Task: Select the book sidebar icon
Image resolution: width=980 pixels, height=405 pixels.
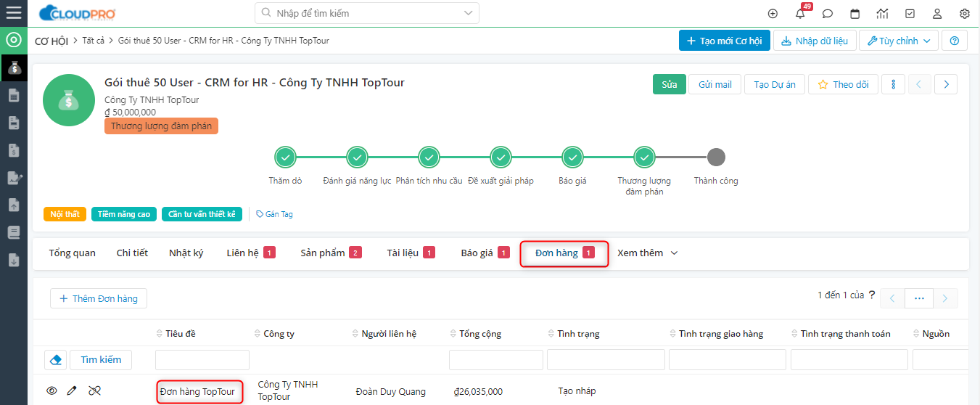Action: click(14, 233)
